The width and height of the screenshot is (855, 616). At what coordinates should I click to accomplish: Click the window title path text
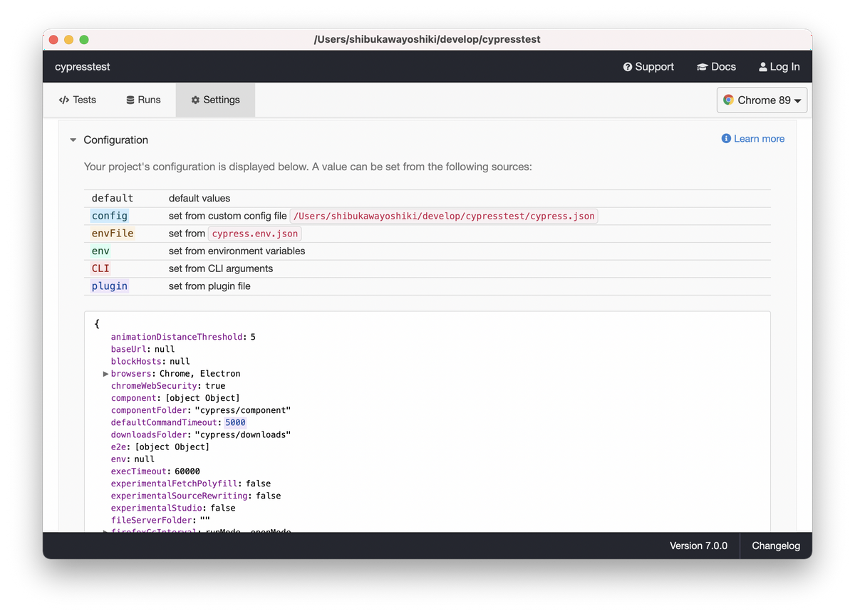[x=427, y=40]
